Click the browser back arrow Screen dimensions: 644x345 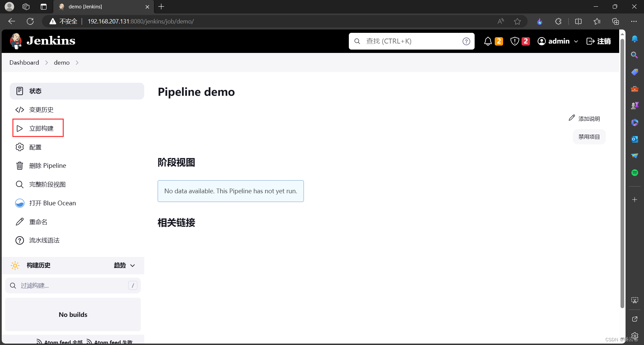coord(12,21)
